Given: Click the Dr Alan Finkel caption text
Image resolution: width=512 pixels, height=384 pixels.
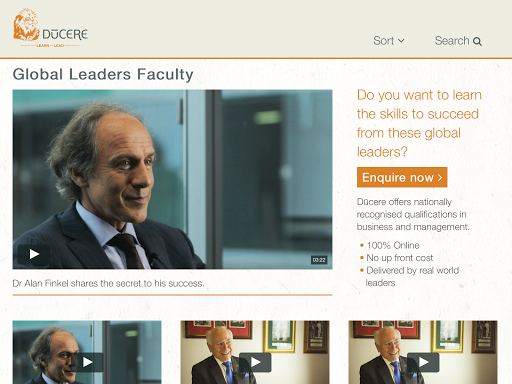Looking at the screenshot, I should pyautogui.click(x=108, y=283).
